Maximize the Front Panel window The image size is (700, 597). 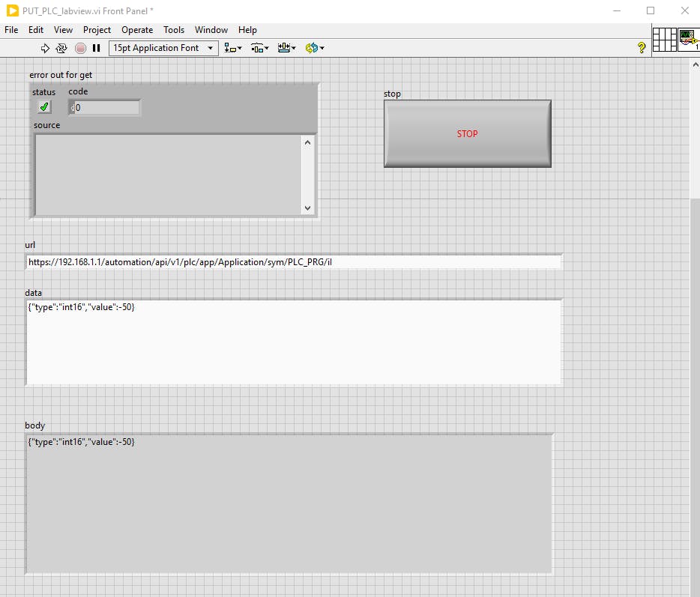(x=651, y=10)
